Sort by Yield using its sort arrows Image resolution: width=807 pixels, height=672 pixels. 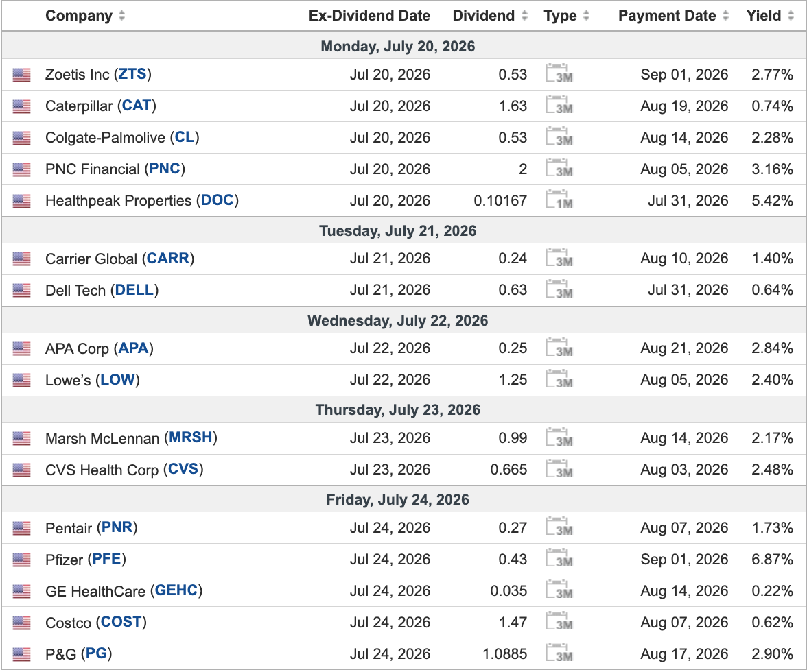[791, 16]
